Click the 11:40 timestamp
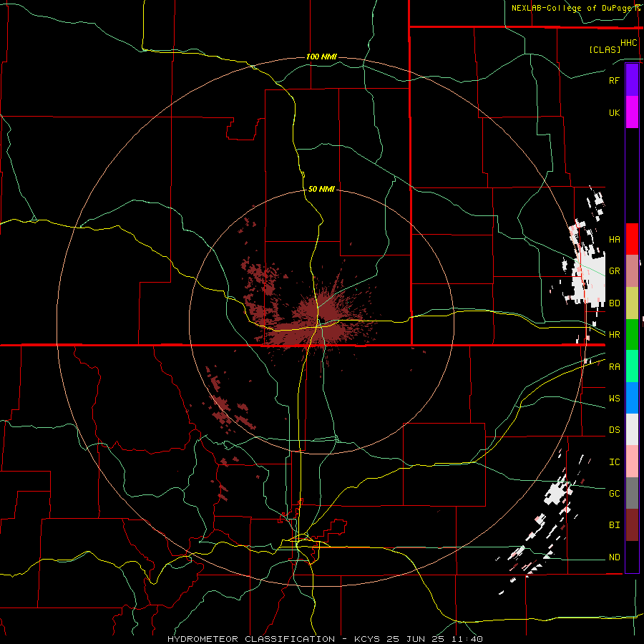The width and height of the screenshot is (644, 644). pos(466,639)
